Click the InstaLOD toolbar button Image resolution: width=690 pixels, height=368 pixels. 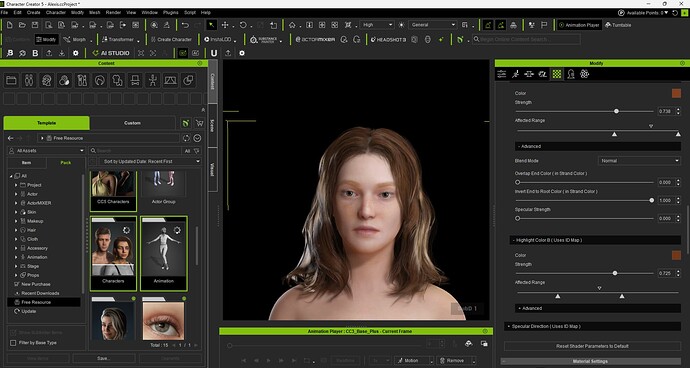(218, 39)
